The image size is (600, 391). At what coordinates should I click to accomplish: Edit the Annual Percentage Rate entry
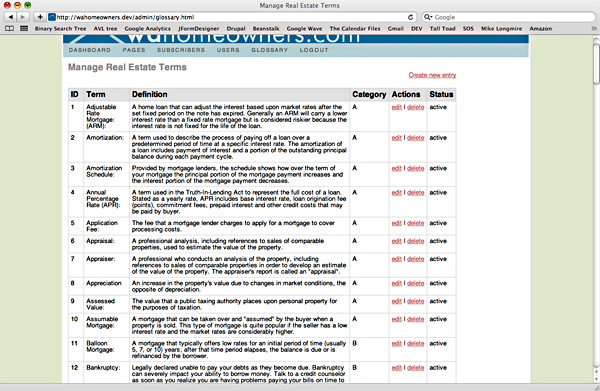(x=396, y=192)
